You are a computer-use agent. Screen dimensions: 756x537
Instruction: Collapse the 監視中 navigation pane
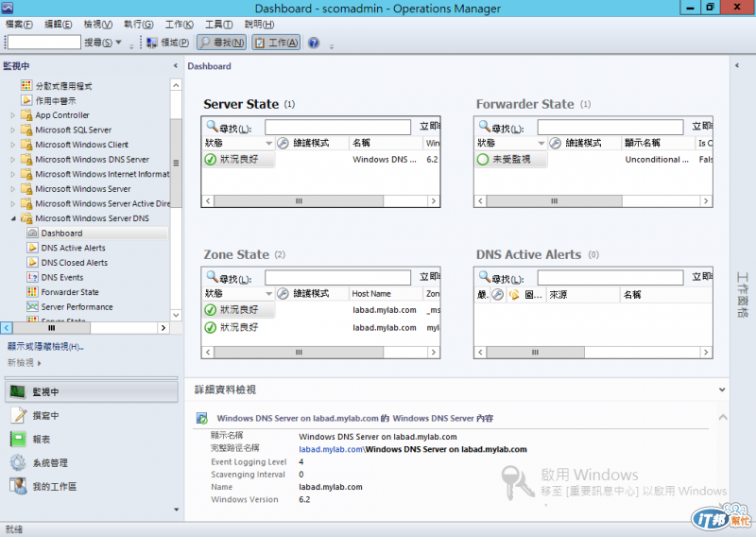[x=176, y=65]
